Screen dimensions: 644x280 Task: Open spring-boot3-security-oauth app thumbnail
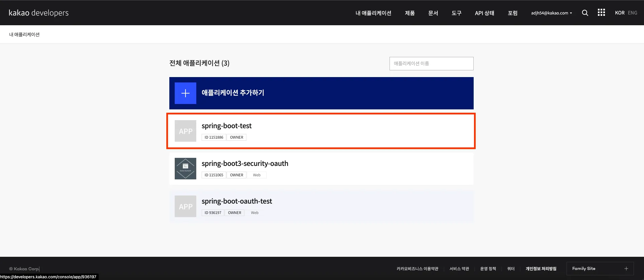185,169
